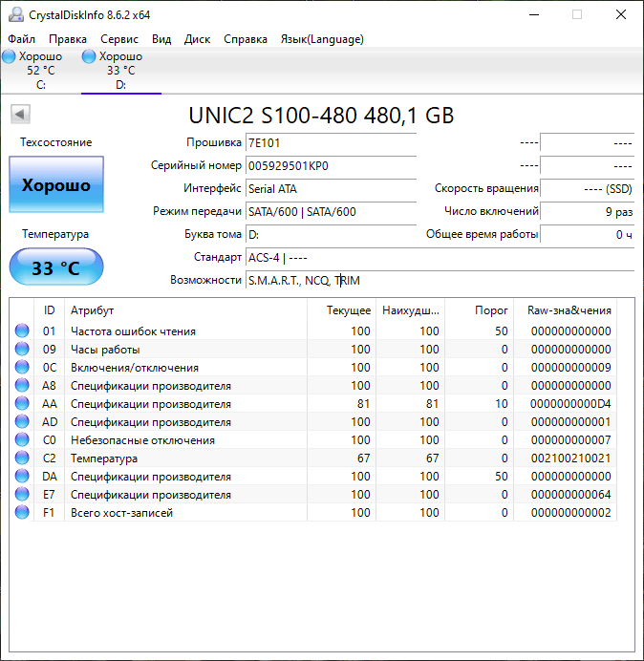The width and height of the screenshot is (644, 661).
Task: Select the Небезопасные отключения row
Action: (313, 439)
